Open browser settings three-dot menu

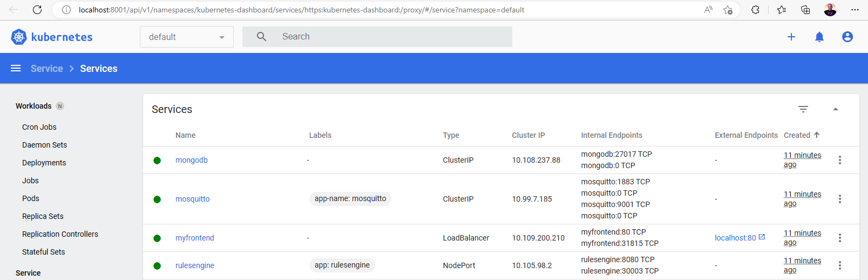[x=855, y=10]
